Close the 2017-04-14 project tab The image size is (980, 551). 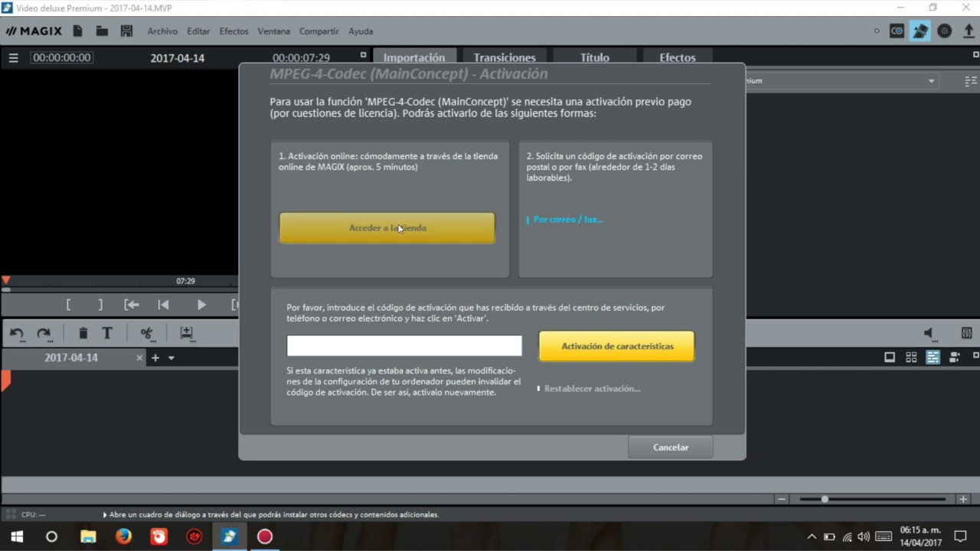139,358
